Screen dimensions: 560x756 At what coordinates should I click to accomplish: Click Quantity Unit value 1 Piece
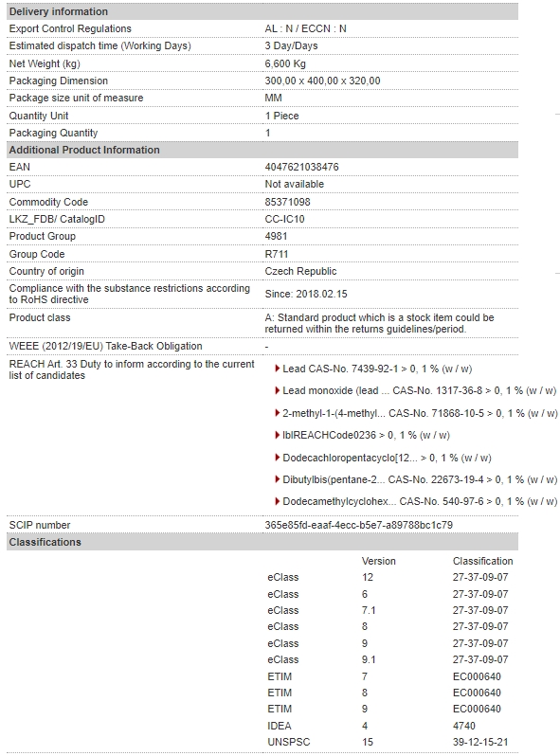[281, 116]
